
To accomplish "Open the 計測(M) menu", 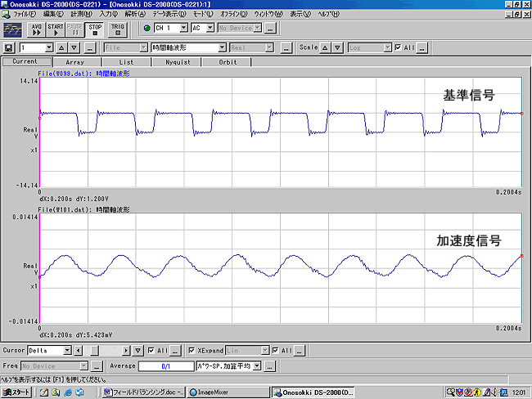I will pos(81,14).
